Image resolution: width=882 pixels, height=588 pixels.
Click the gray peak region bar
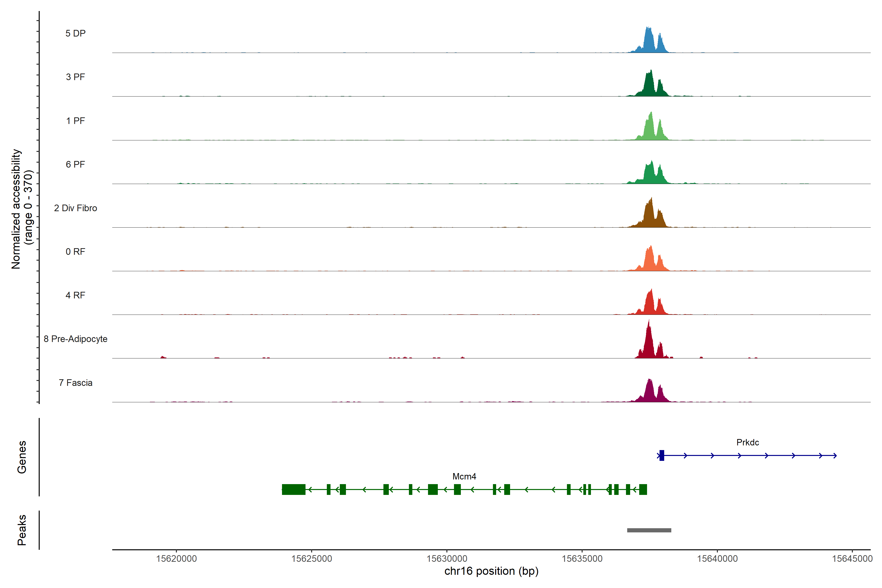649,530
